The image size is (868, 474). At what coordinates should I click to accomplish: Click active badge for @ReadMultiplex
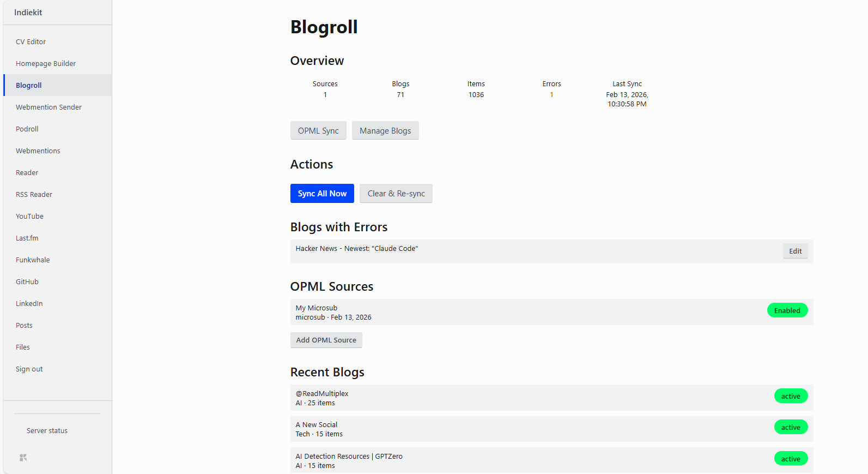coord(791,397)
